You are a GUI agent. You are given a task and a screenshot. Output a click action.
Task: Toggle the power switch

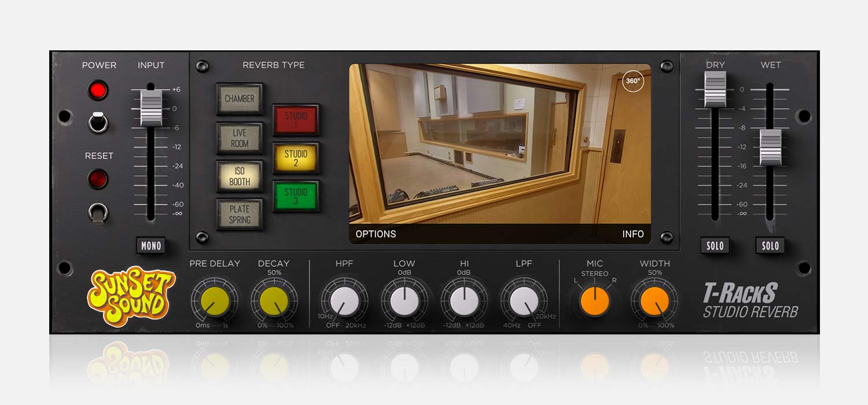[98, 122]
